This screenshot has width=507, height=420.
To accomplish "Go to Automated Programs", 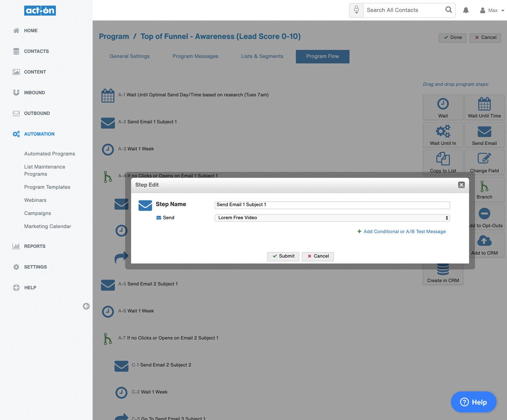I will point(50,154).
